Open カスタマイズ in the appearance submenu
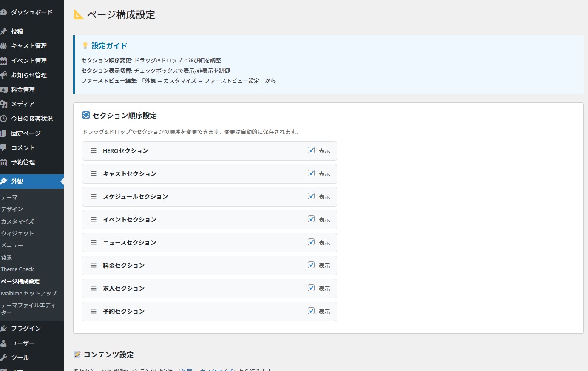Image resolution: width=588 pixels, height=371 pixels. [x=17, y=221]
